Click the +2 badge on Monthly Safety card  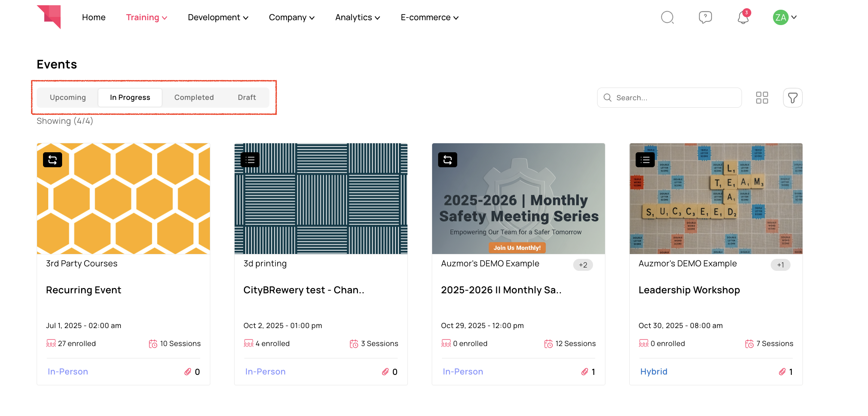(583, 265)
